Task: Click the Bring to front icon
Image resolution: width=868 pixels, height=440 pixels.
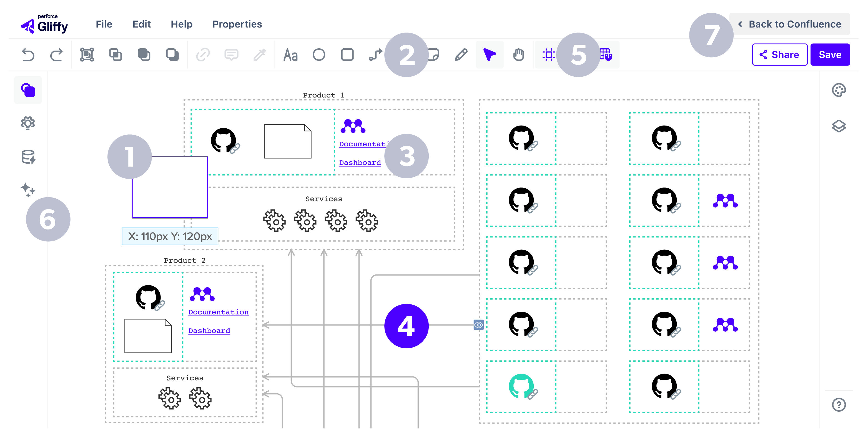Action: point(144,55)
